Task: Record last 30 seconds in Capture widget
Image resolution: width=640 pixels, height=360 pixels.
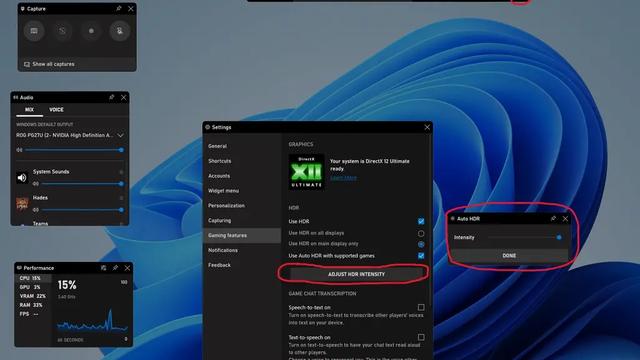Action: tap(62, 31)
